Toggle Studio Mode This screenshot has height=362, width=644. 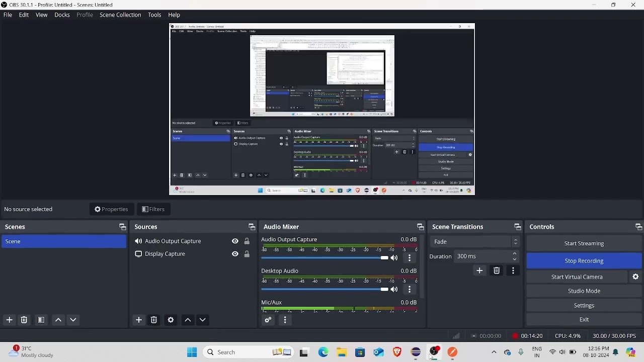click(x=584, y=291)
